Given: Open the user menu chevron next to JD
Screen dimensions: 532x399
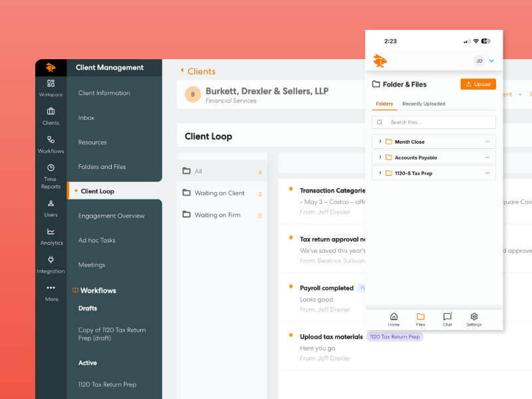Looking at the screenshot, I should pyautogui.click(x=491, y=61).
